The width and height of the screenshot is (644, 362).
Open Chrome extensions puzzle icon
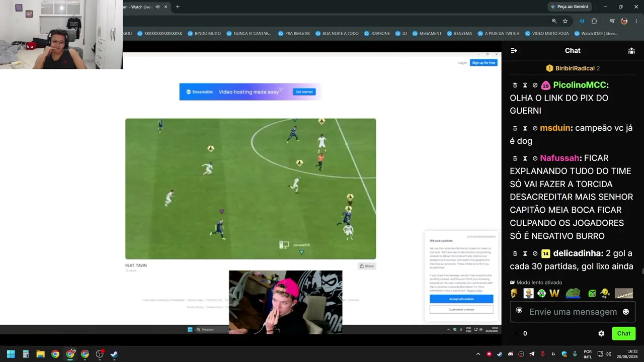594,21
